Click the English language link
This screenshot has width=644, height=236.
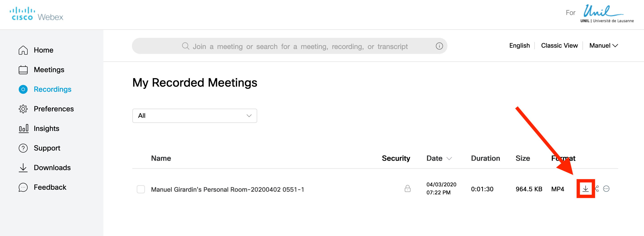click(519, 46)
